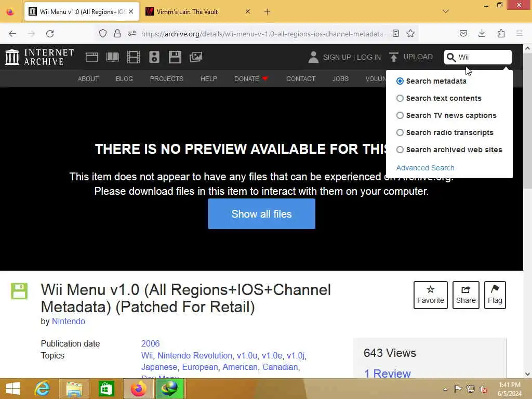Open the 1 Review link
Viewport: 532px width, 399px height.
387,374
